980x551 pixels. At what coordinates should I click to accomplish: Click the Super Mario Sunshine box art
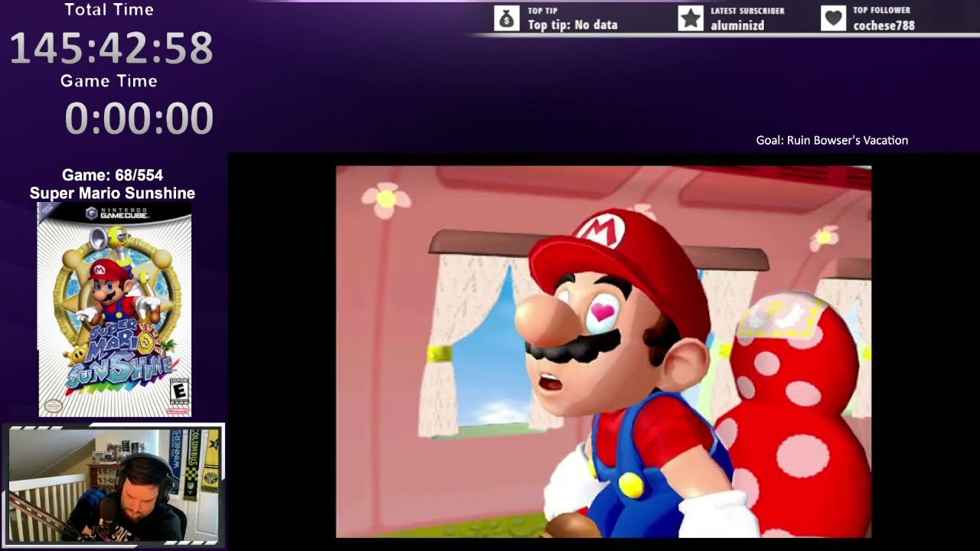point(114,310)
